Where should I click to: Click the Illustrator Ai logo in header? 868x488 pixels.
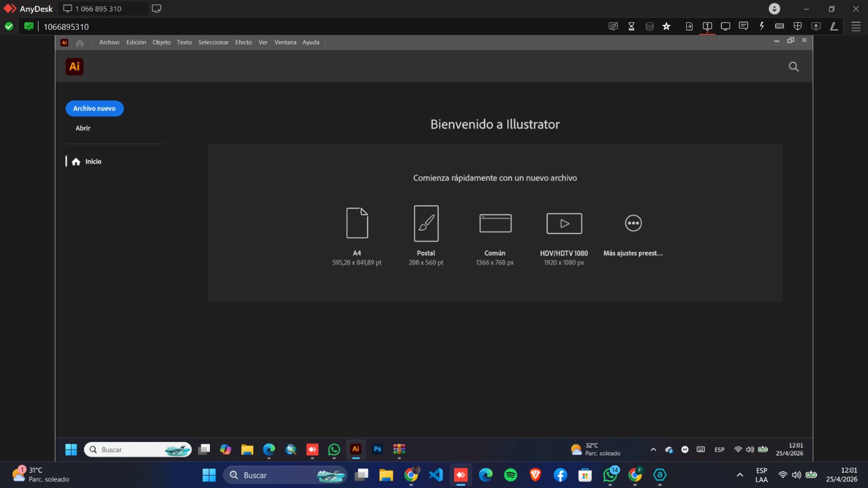[74, 66]
